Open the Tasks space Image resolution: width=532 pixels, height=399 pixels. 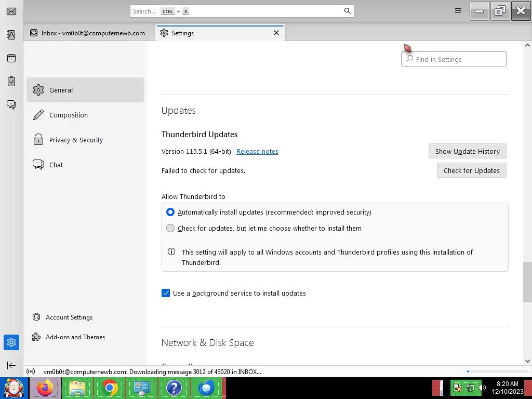click(x=11, y=82)
